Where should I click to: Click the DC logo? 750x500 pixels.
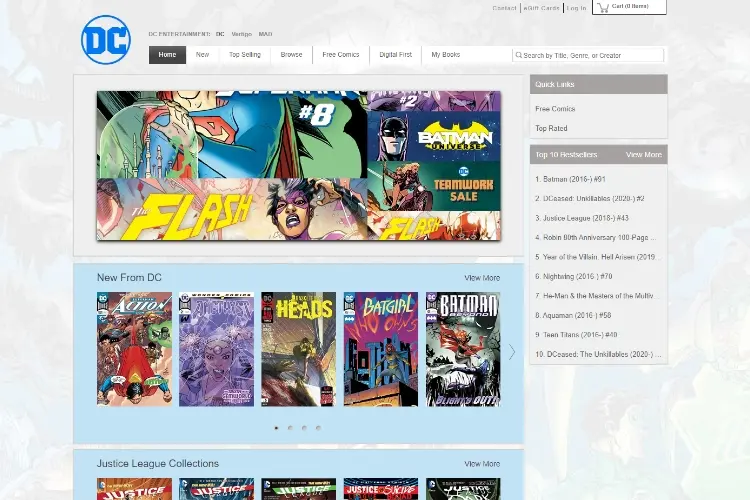point(106,40)
